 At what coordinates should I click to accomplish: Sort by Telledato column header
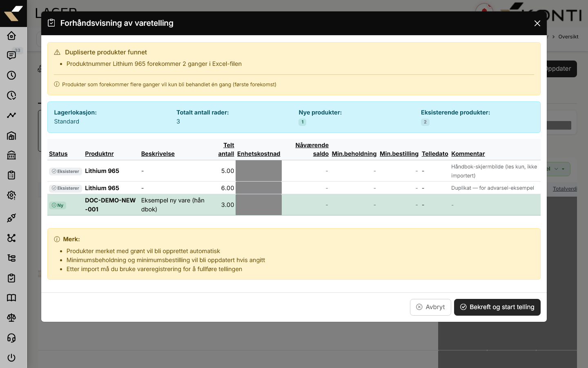pos(435,154)
